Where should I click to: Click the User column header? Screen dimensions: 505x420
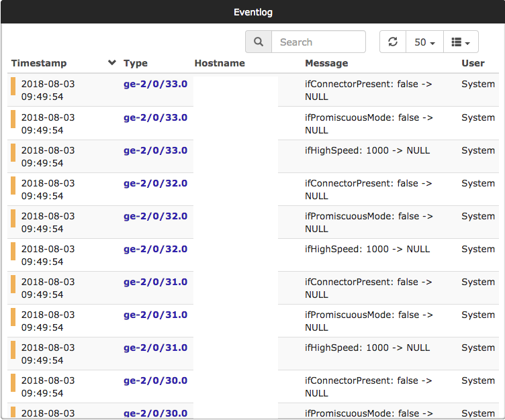(x=473, y=63)
